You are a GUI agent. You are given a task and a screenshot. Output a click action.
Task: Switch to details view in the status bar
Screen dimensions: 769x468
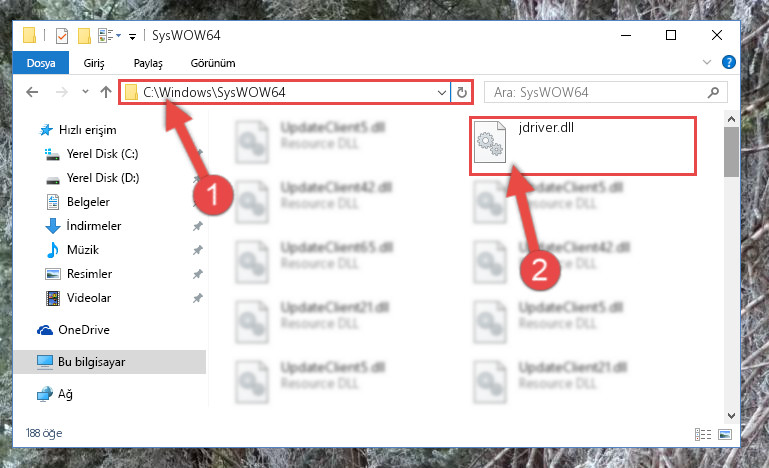click(703, 434)
